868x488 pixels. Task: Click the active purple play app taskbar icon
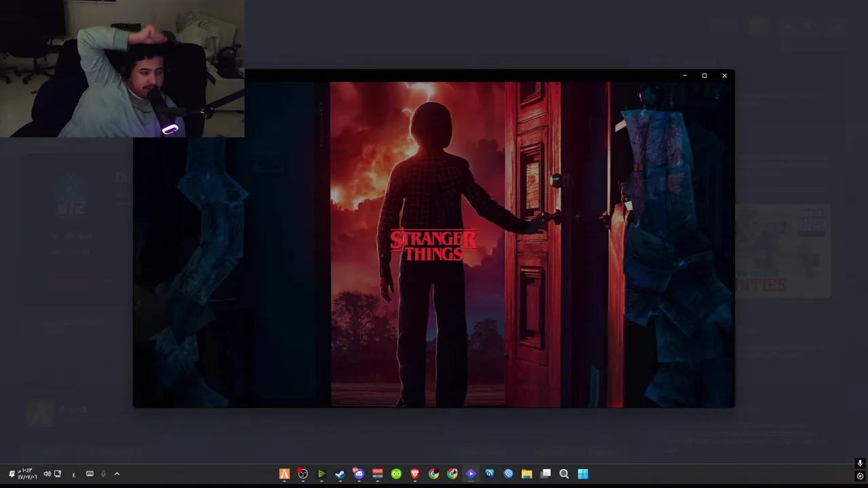click(x=471, y=474)
